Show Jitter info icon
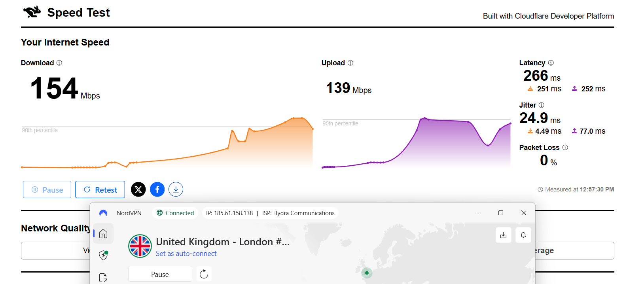644x284 pixels. pos(542,105)
